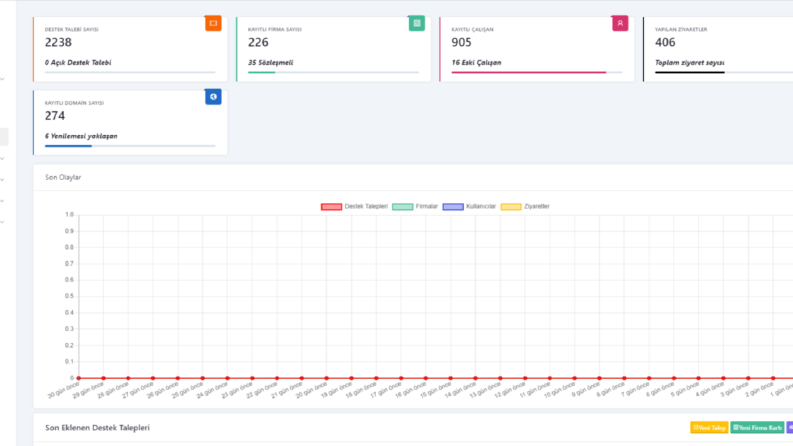Click the 1.0 y-axis label
Image resolution: width=793 pixels, height=446 pixels.
pyautogui.click(x=69, y=215)
